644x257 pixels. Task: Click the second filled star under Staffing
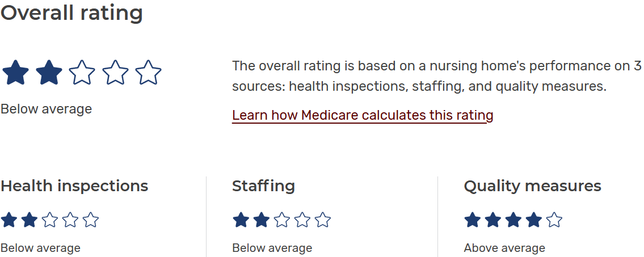click(261, 220)
